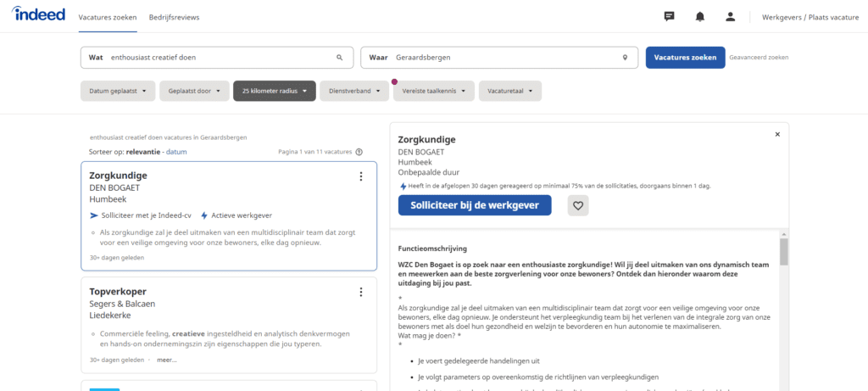Click the magnifier icon in Wat field
Screen dimensions: 868x391
[339, 58]
